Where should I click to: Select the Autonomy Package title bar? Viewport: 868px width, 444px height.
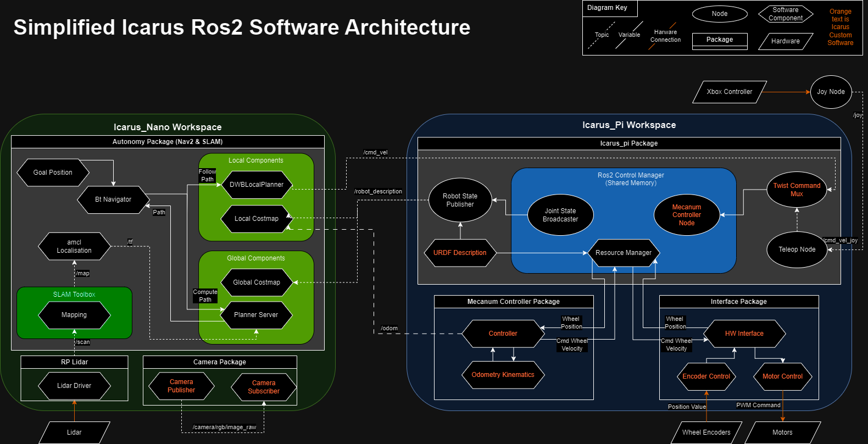tap(168, 142)
